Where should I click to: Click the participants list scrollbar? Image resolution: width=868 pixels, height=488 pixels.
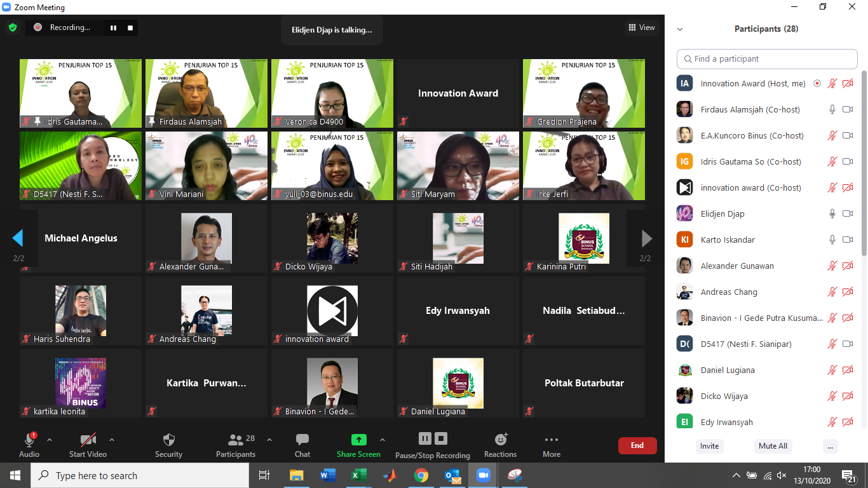tap(864, 164)
